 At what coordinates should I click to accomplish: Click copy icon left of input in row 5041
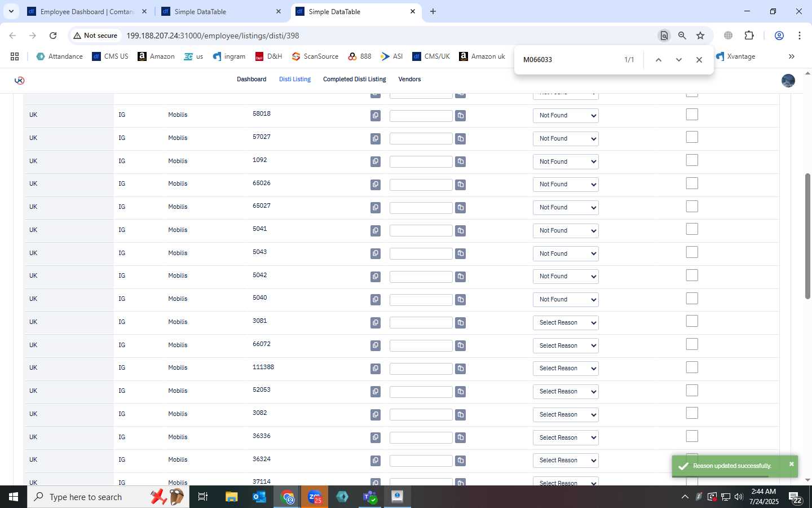coord(376,231)
